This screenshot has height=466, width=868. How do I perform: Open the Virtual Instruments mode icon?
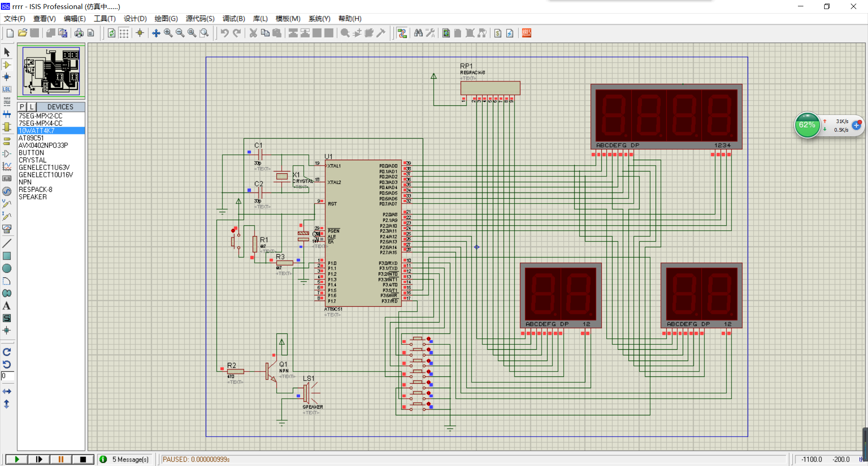point(7,228)
